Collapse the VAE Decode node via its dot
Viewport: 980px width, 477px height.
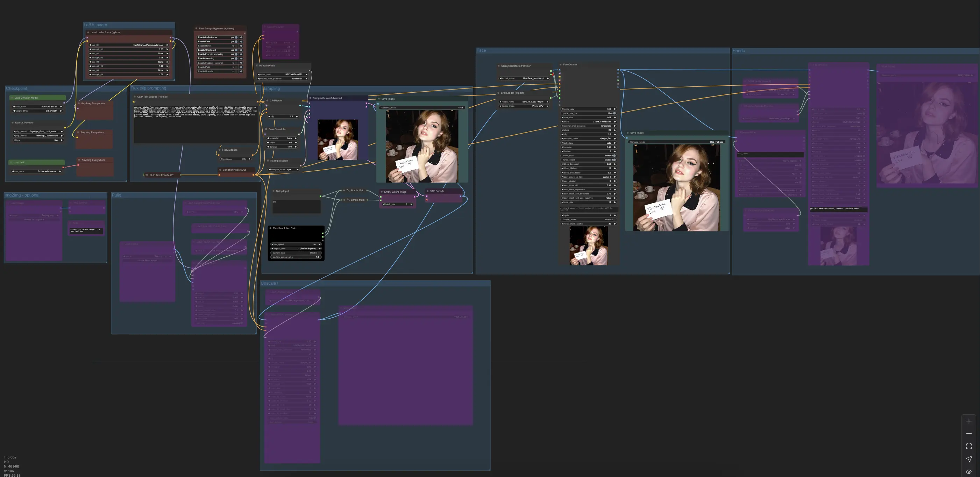tap(428, 191)
